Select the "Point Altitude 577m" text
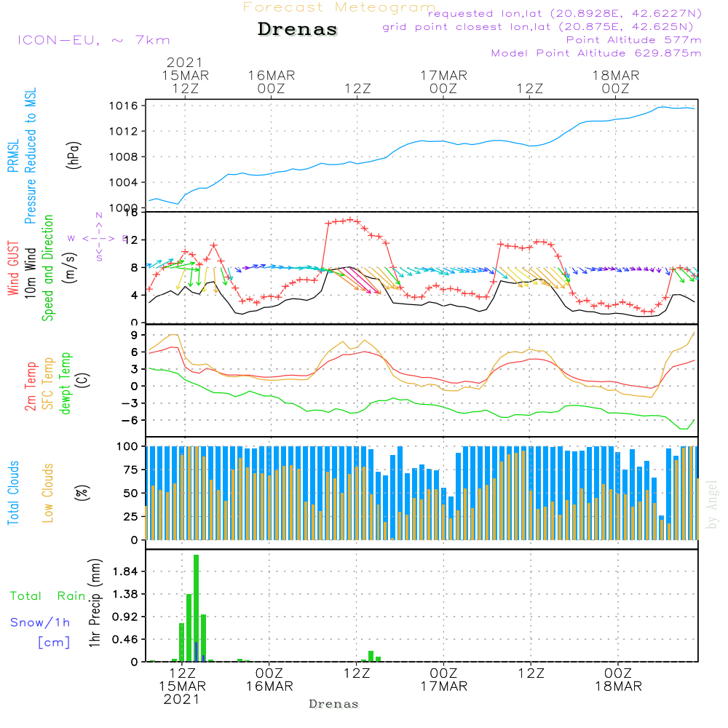 click(633, 40)
